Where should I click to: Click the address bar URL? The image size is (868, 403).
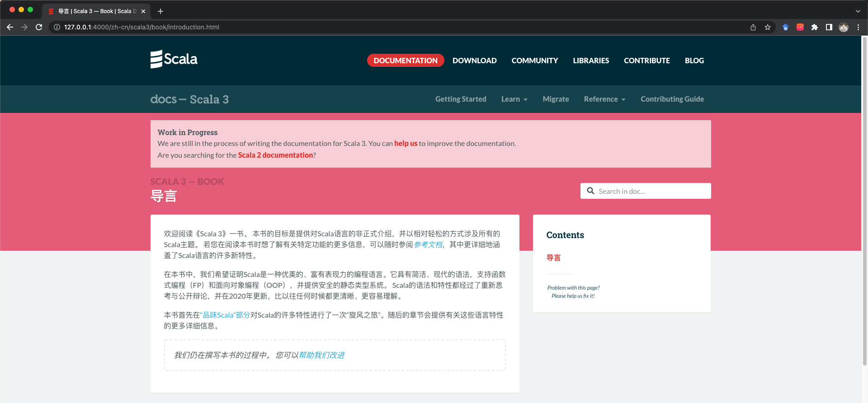pyautogui.click(x=142, y=27)
